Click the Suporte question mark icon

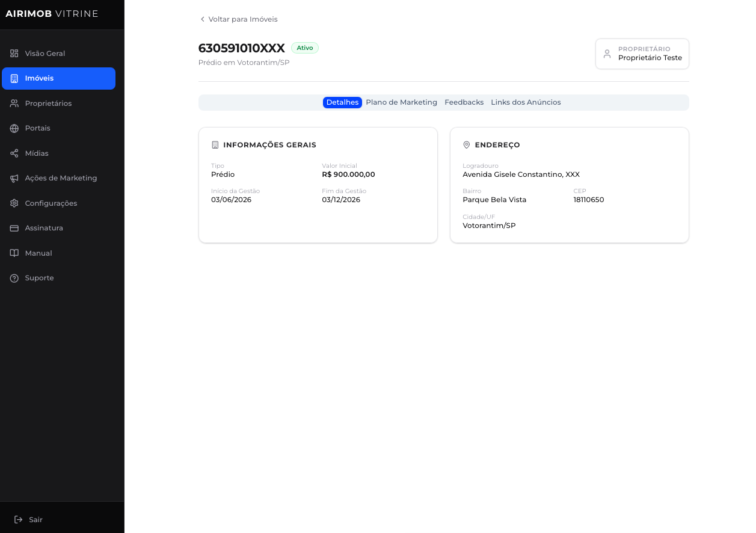click(14, 278)
